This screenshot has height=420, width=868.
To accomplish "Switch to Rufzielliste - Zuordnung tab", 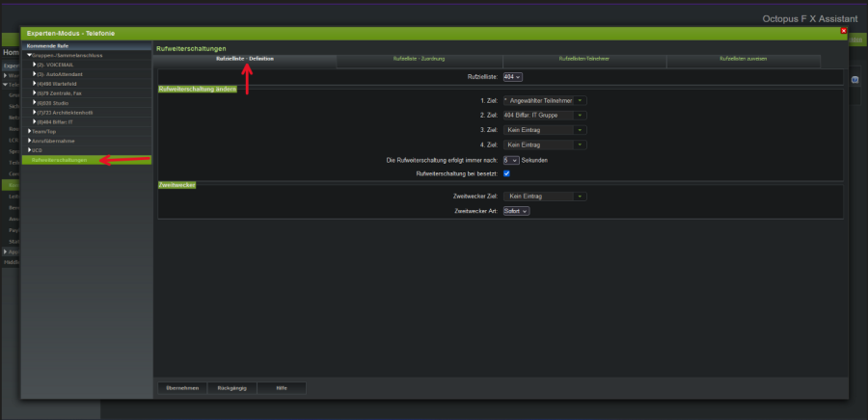I will point(420,60).
